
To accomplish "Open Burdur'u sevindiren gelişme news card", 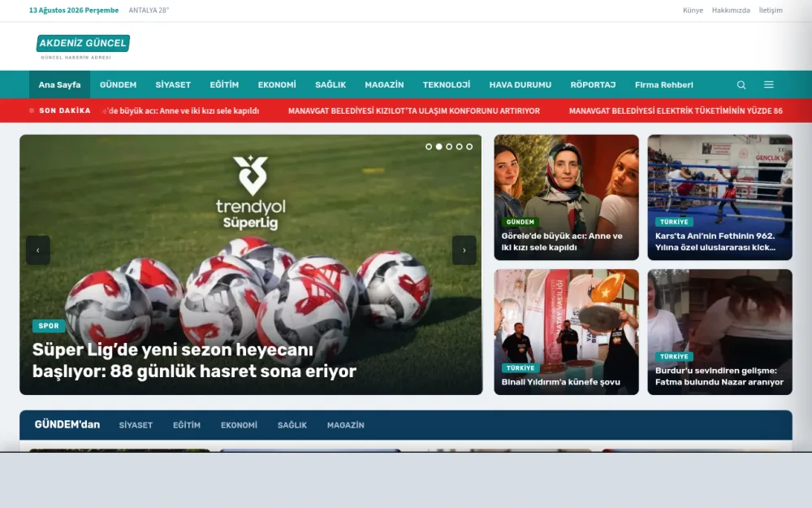I will [x=719, y=332].
